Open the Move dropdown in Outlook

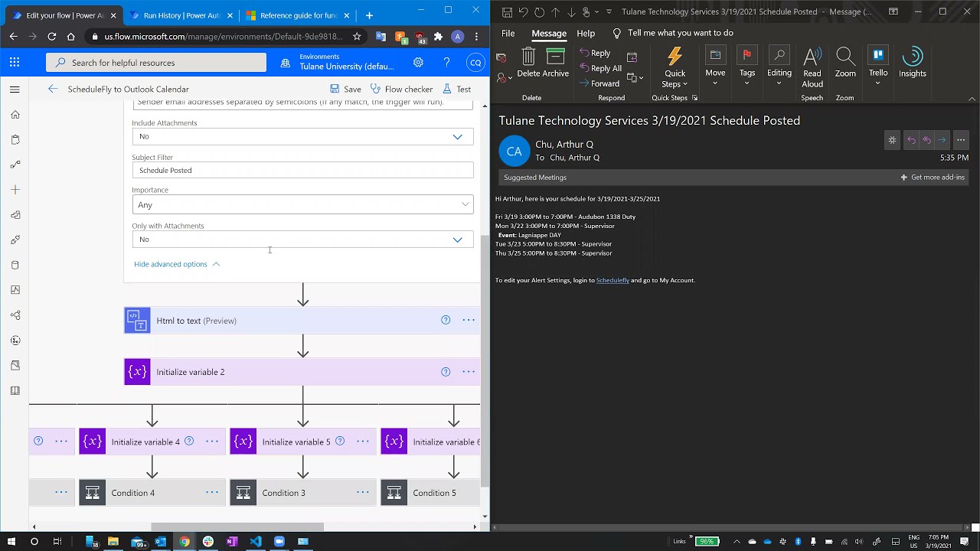(715, 67)
